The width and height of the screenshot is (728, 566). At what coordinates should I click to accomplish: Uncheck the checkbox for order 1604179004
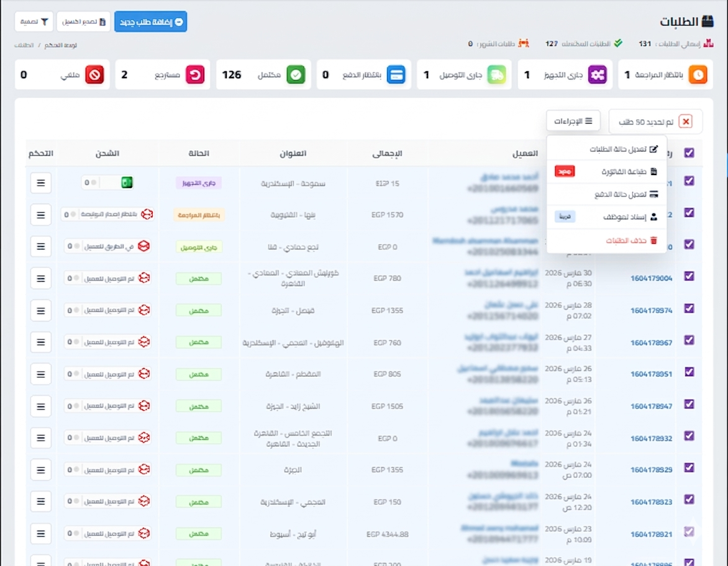(689, 276)
